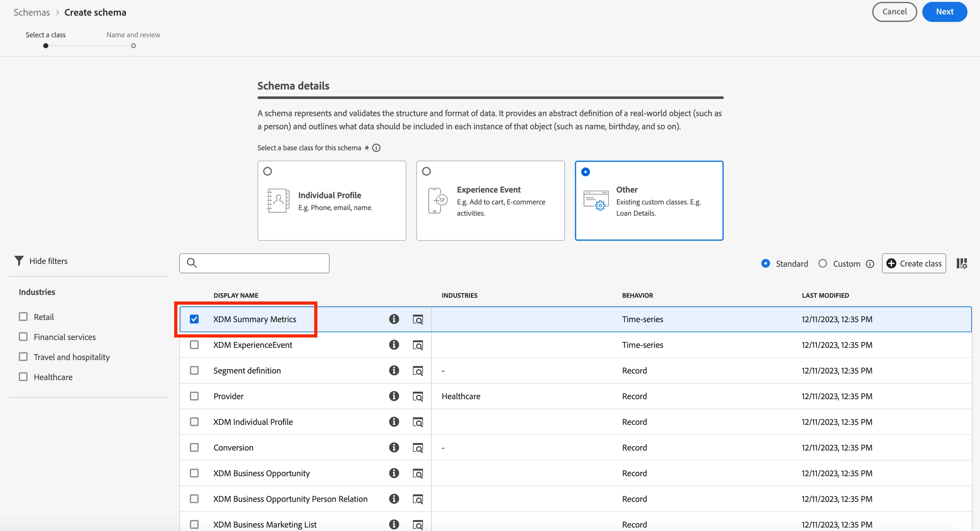Preview XDM Business Opportunity class
The width and height of the screenshot is (980, 531).
click(418, 473)
